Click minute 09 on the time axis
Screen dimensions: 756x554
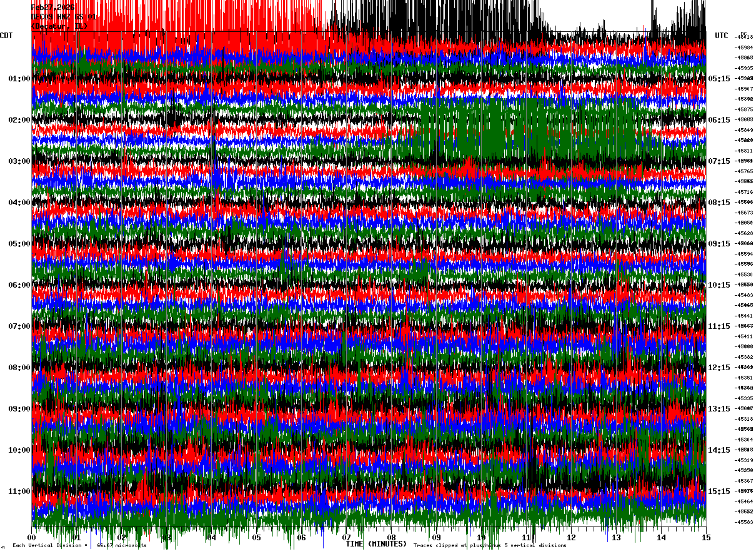pyautogui.click(x=437, y=537)
